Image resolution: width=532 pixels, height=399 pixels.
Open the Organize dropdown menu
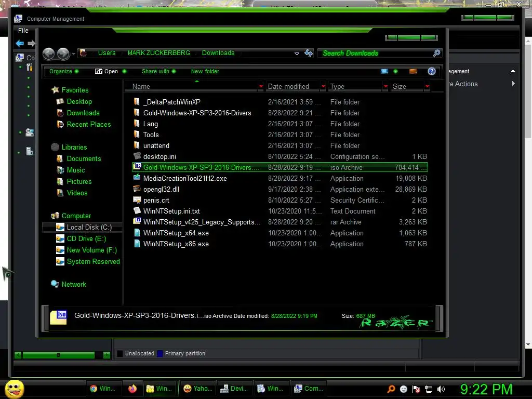coord(64,71)
